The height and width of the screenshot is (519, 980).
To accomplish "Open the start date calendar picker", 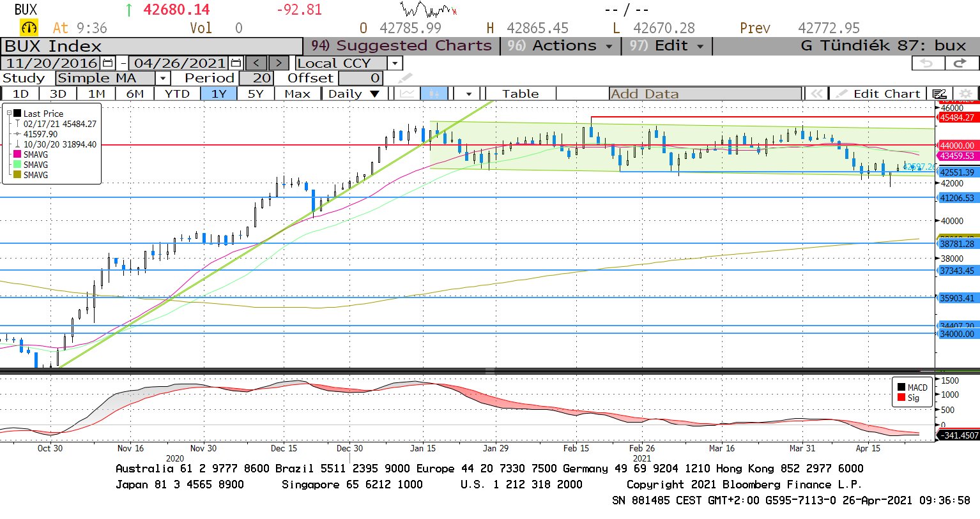I will click(x=107, y=63).
